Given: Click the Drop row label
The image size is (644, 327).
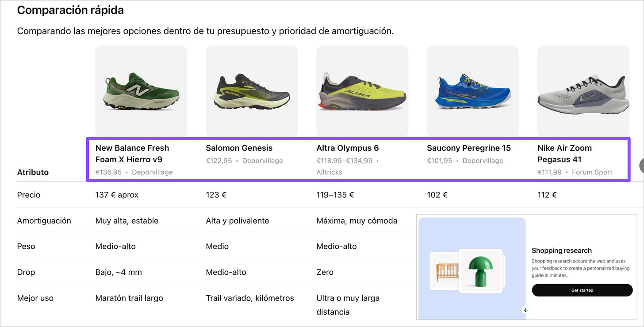Looking at the screenshot, I should click(x=26, y=272).
